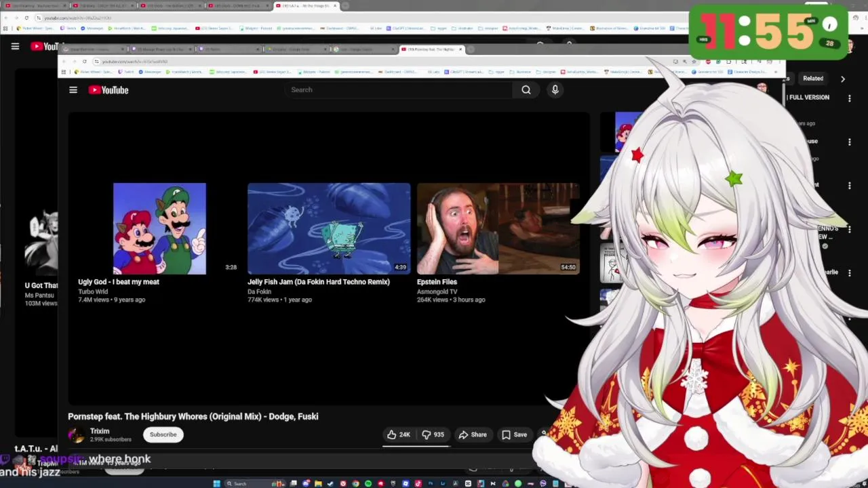This screenshot has width=868, height=488.
Task: Open the first tab in back browser
Action: coord(34,5)
